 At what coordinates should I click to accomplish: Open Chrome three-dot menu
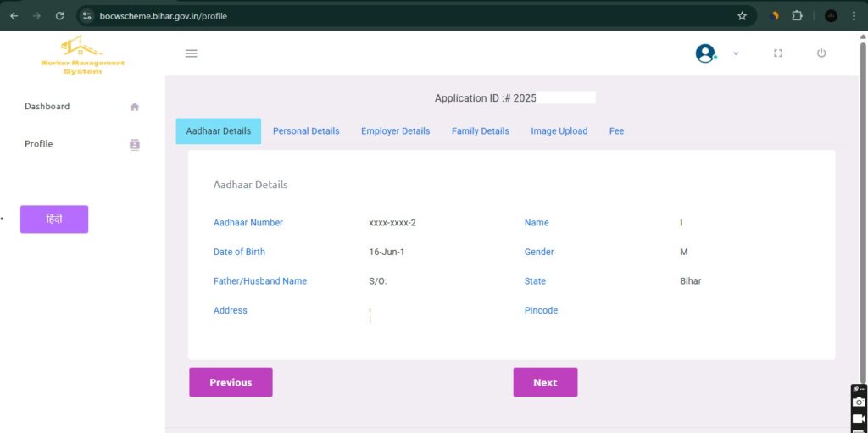pyautogui.click(x=854, y=16)
